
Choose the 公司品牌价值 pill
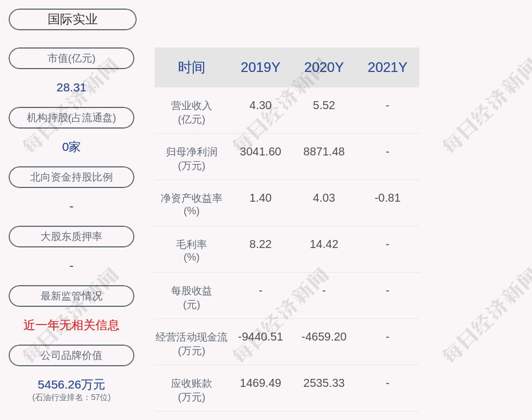(72, 355)
